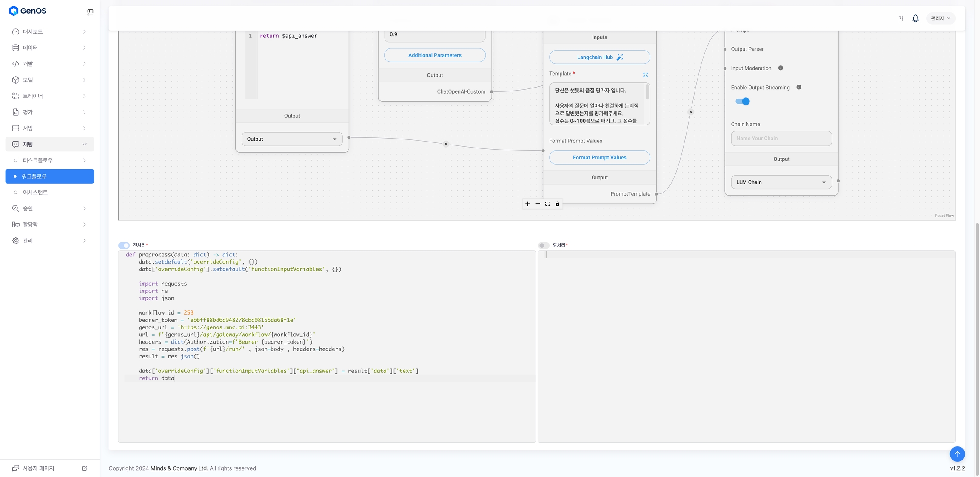Click the scroll to top arrow button

coord(957,454)
